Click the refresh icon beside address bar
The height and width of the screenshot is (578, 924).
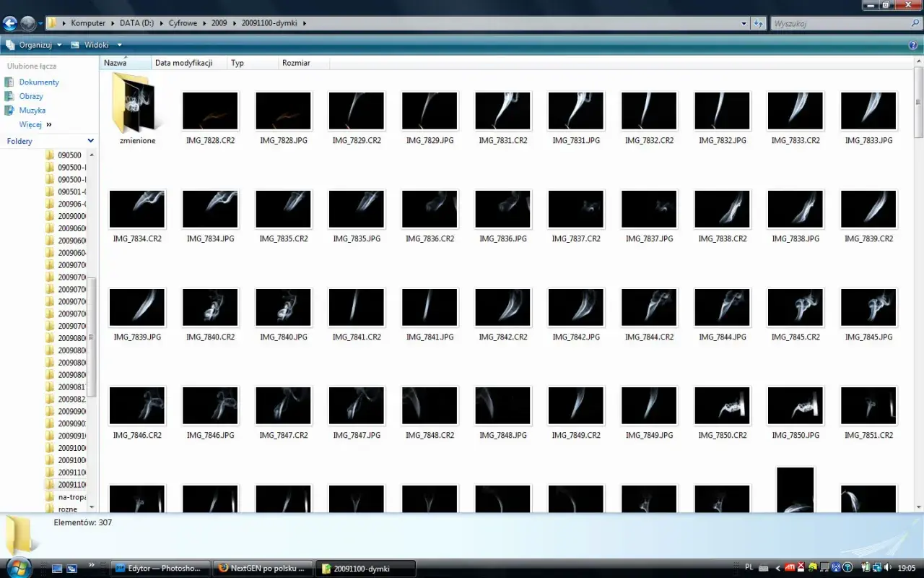759,23
